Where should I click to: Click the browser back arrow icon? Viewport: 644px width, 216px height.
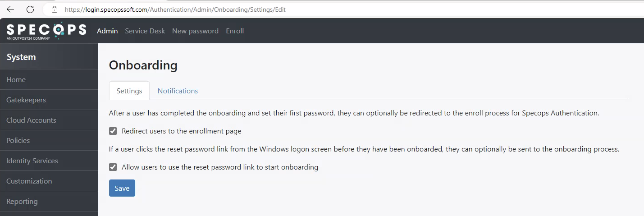(x=10, y=9)
